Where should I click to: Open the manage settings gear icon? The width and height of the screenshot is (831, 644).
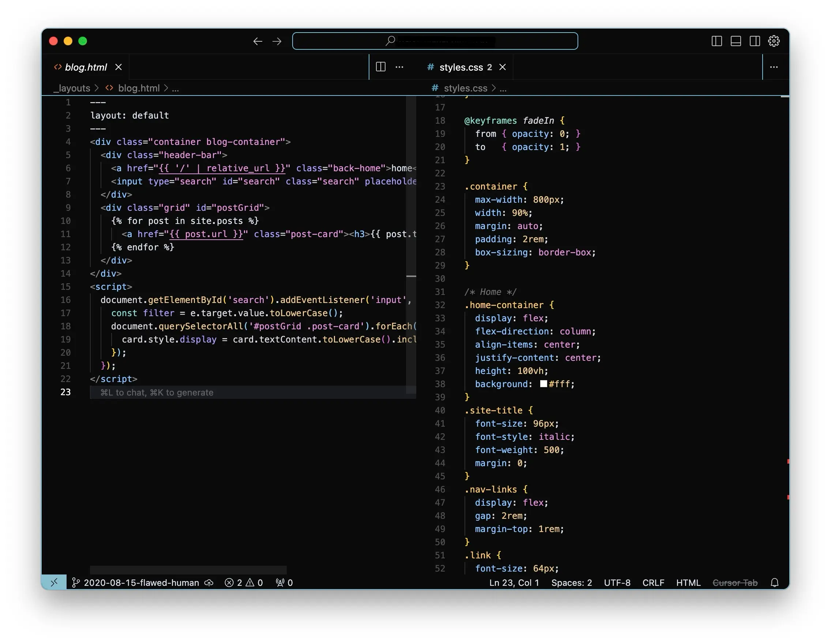tap(774, 41)
